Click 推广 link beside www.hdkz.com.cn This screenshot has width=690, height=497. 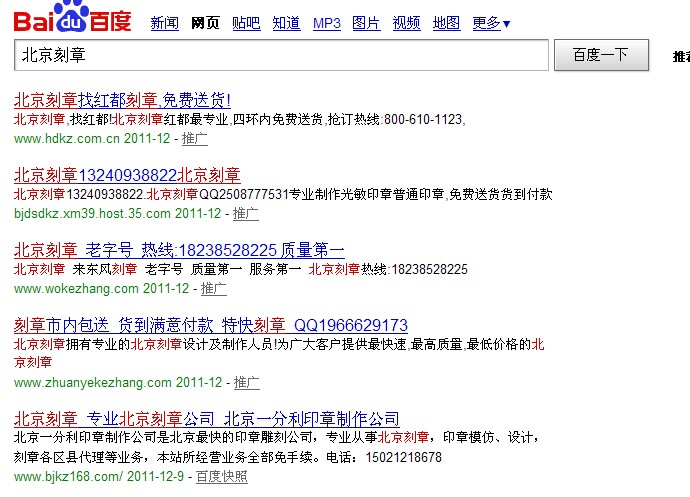(x=197, y=138)
